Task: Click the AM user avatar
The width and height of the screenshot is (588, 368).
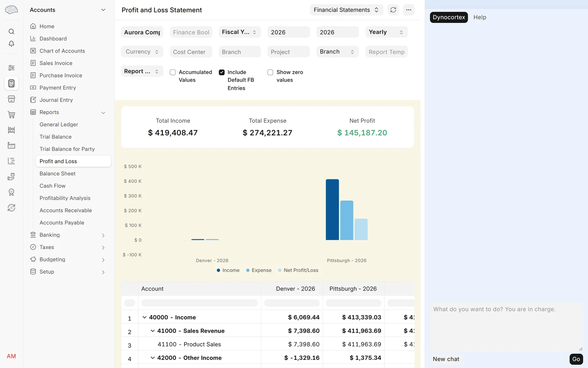Action: [11, 356]
